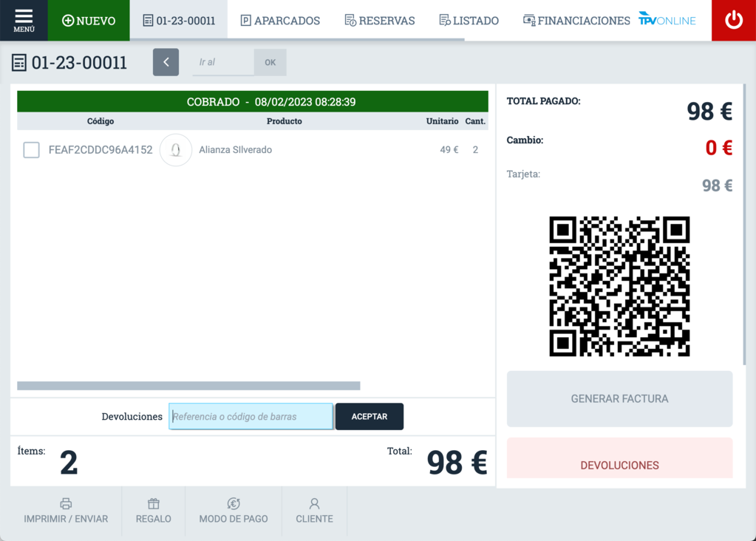Open the hamburger MENÚ icon

click(24, 20)
